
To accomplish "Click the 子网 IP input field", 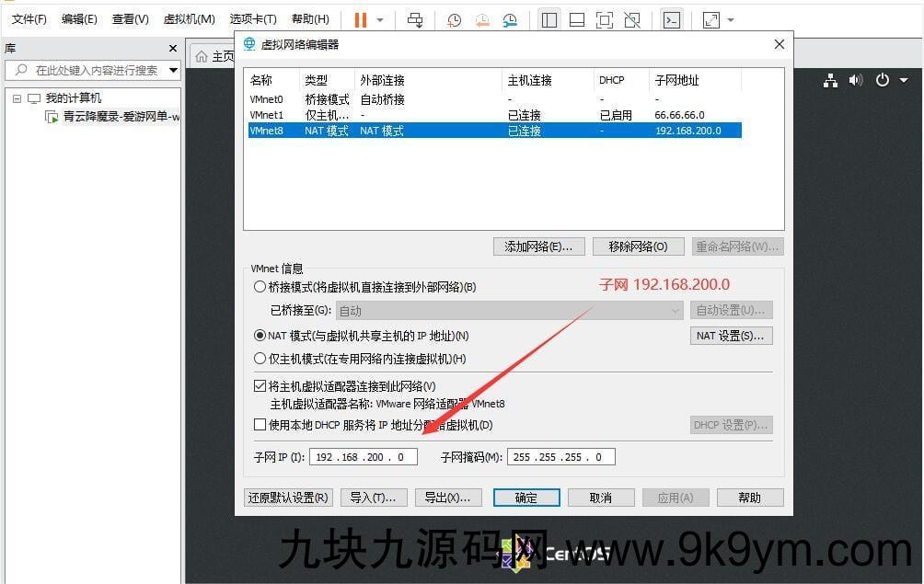I will [362, 457].
